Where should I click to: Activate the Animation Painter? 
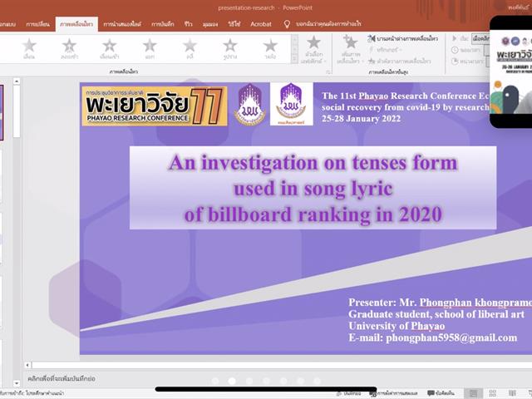pyautogui.click(x=400, y=61)
